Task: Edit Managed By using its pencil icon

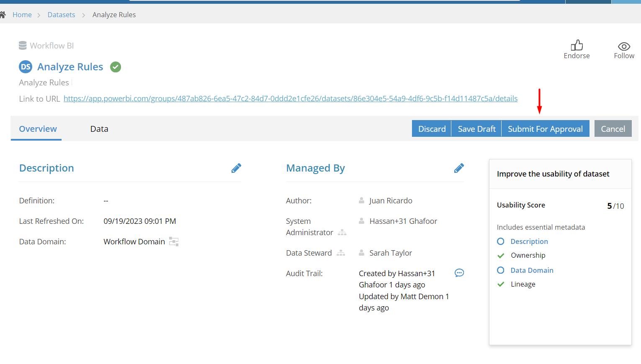Action: (x=459, y=168)
